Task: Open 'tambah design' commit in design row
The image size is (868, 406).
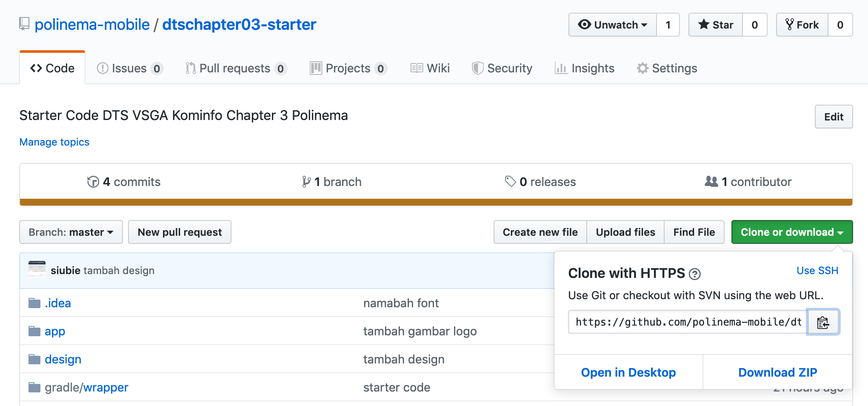Action: [x=404, y=360]
